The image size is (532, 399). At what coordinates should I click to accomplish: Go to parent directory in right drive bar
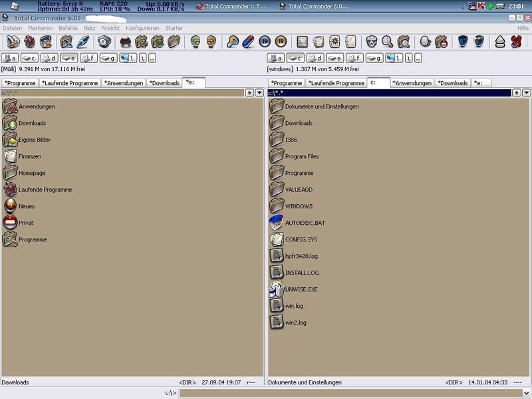pyautogui.click(x=418, y=58)
